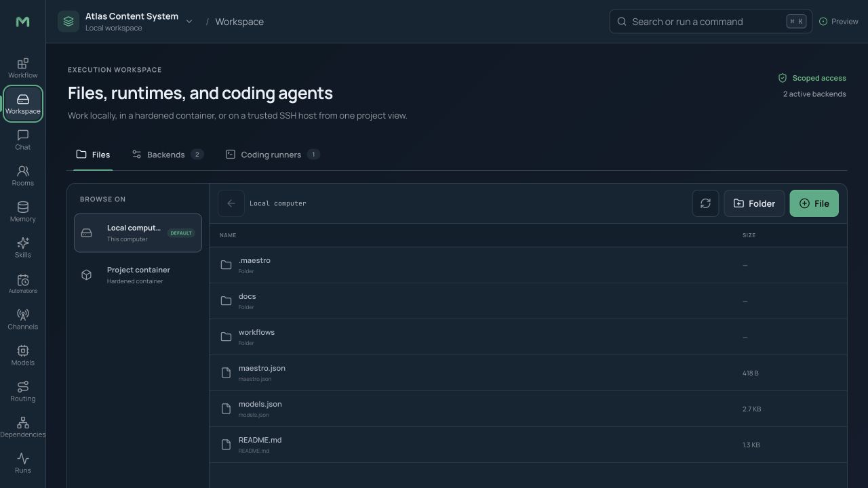Open the workflows folder
Viewport: 868px width, 488px height.
[528, 337]
